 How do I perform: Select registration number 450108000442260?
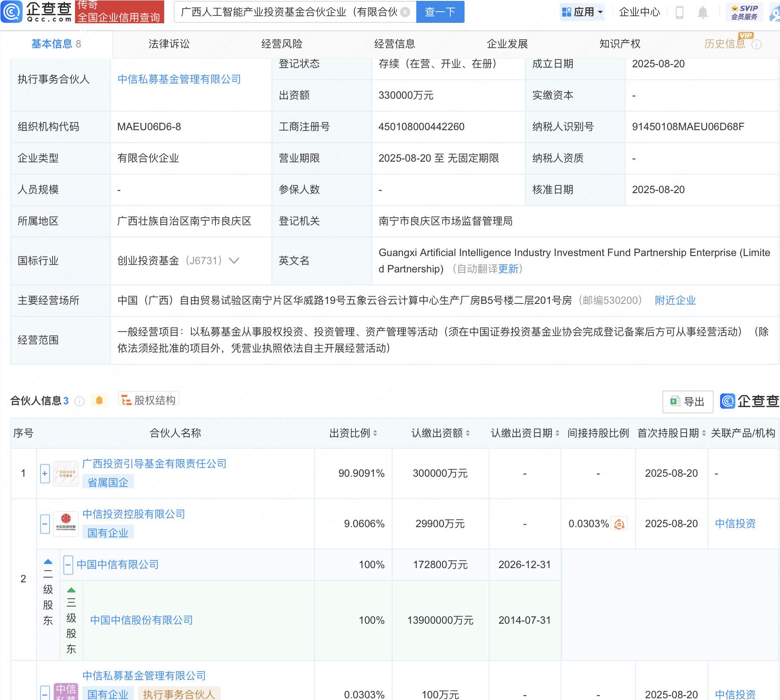421,127
